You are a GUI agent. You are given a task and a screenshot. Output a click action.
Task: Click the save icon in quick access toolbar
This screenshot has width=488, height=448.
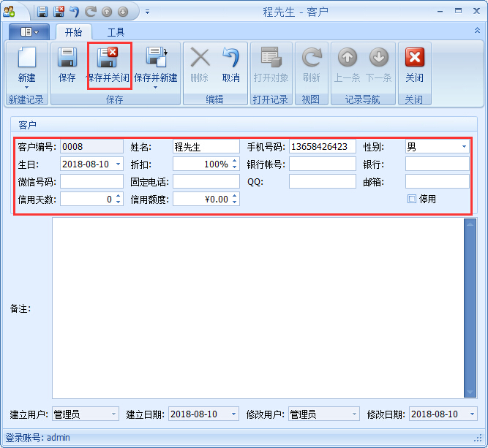point(42,12)
